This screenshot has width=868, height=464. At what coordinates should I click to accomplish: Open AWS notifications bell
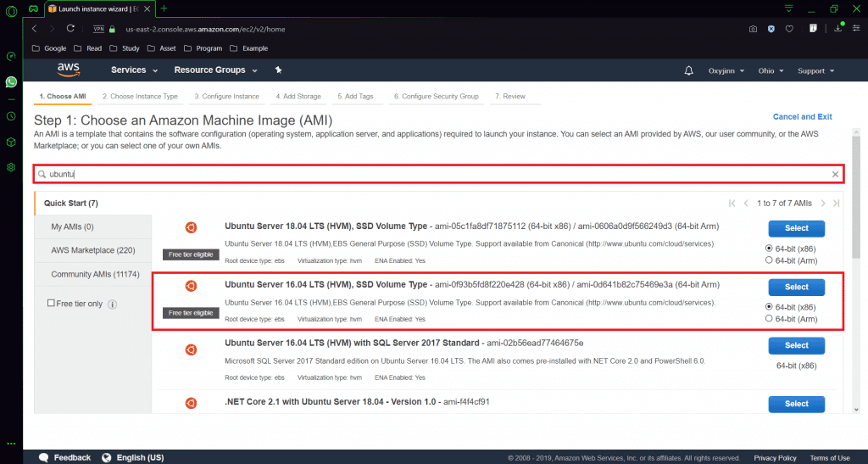click(x=688, y=70)
